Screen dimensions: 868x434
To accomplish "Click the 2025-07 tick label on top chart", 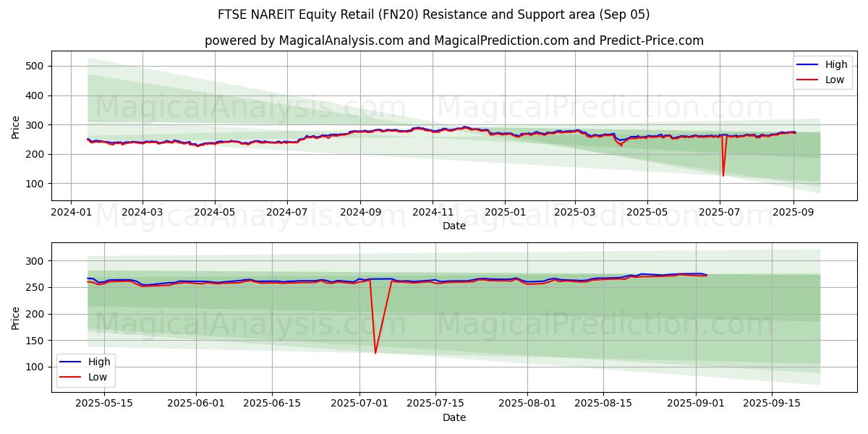I will (720, 213).
